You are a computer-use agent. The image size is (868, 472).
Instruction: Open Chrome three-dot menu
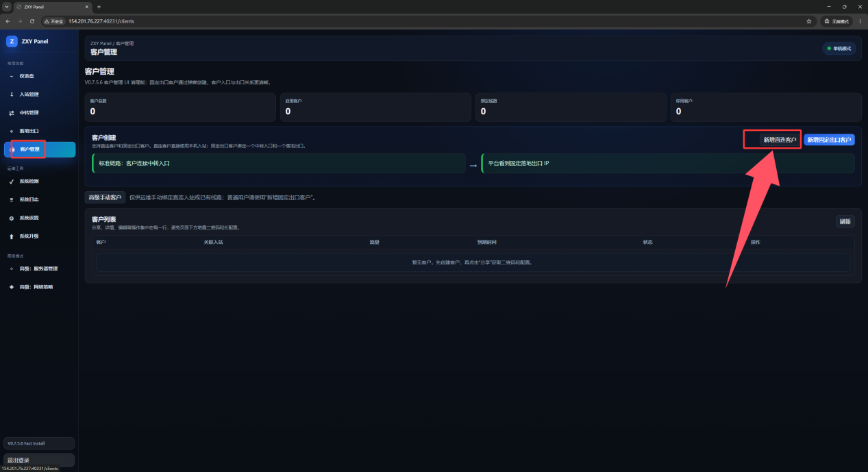point(860,21)
